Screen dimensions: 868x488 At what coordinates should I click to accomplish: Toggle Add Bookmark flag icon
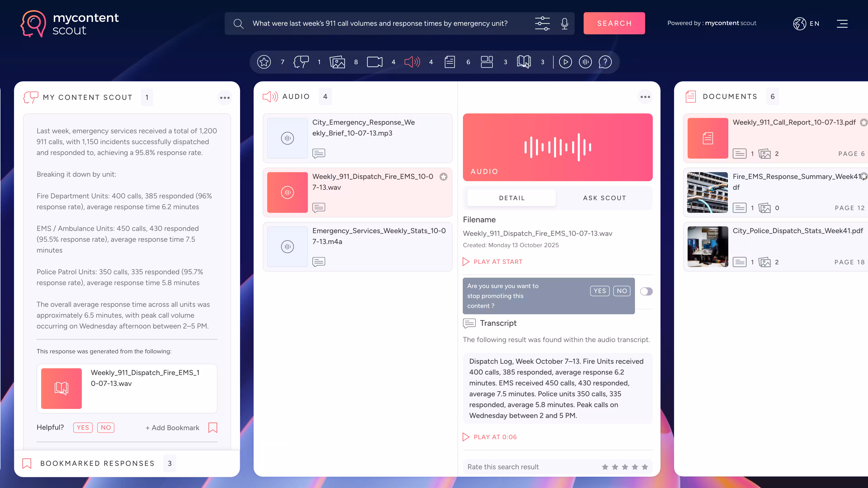click(x=213, y=428)
